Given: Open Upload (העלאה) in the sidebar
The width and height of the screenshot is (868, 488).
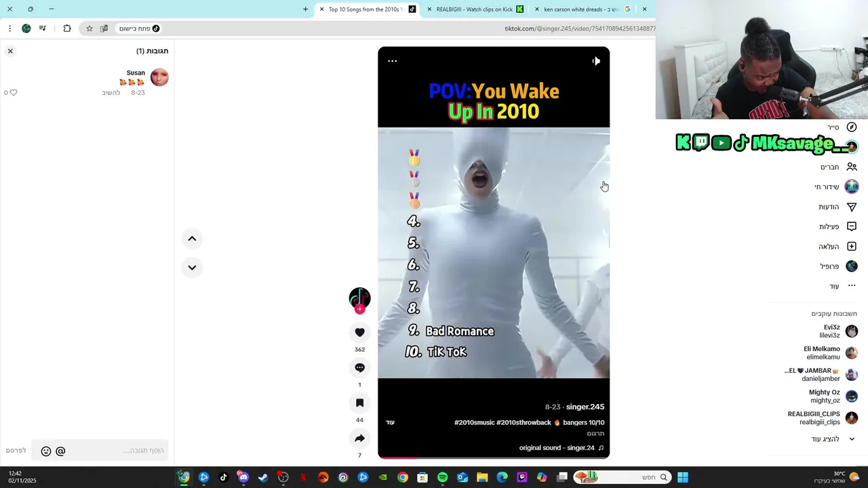Looking at the screenshot, I should (x=837, y=247).
